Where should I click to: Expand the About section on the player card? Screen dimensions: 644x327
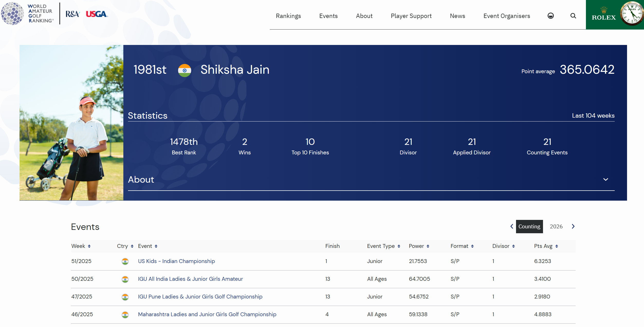(x=606, y=180)
